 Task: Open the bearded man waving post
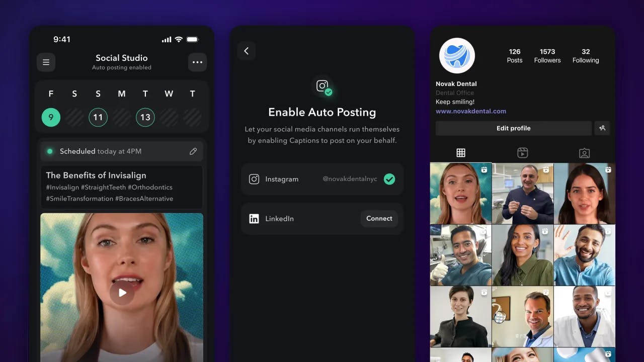pos(585,255)
